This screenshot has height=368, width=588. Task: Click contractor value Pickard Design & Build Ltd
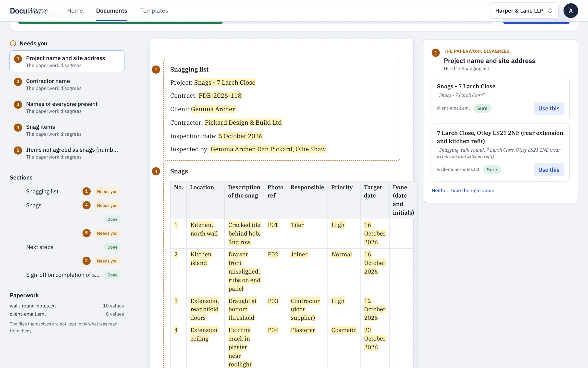click(x=243, y=122)
